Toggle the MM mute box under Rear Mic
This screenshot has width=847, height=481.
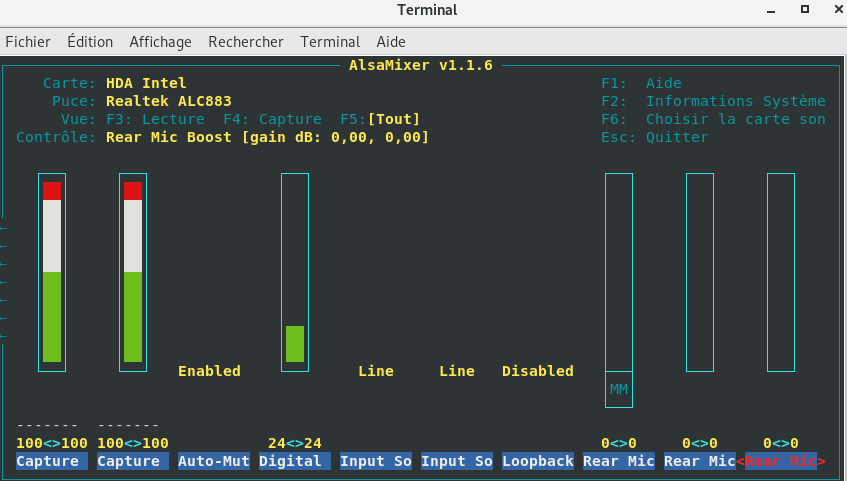coord(619,389)
